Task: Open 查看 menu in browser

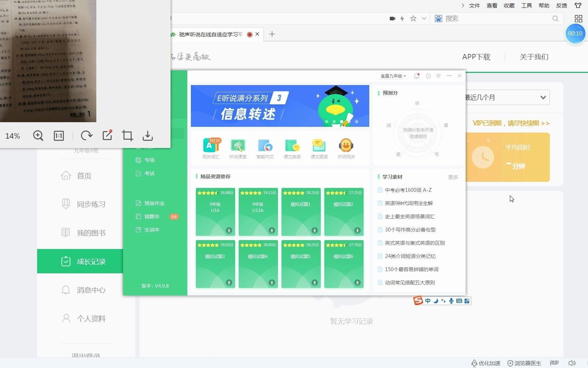Action: coord(492,5)
